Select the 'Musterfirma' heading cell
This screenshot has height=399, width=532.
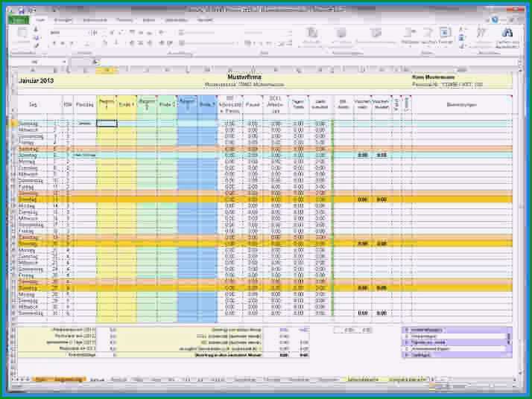point(244,77)
